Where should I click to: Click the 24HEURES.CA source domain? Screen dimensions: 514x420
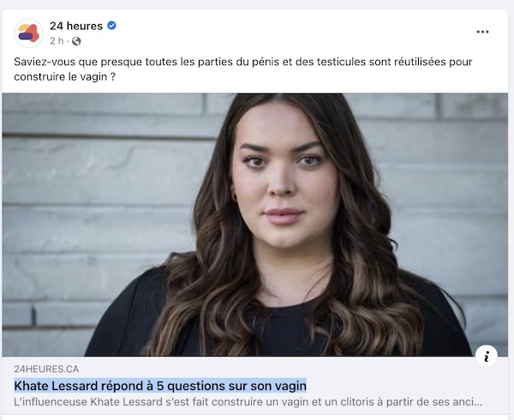pyautogui.click(x=46, y=369)
